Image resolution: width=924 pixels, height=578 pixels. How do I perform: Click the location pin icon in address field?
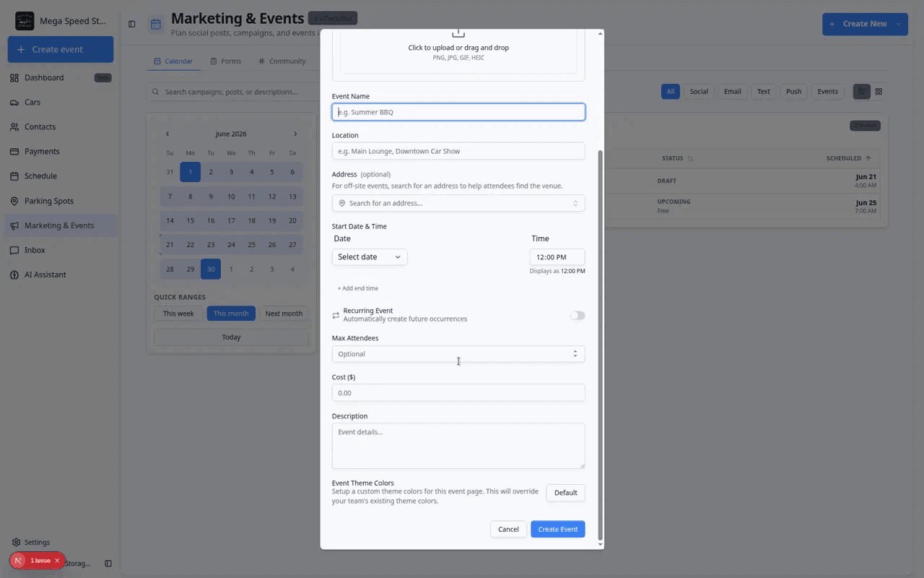342,203
